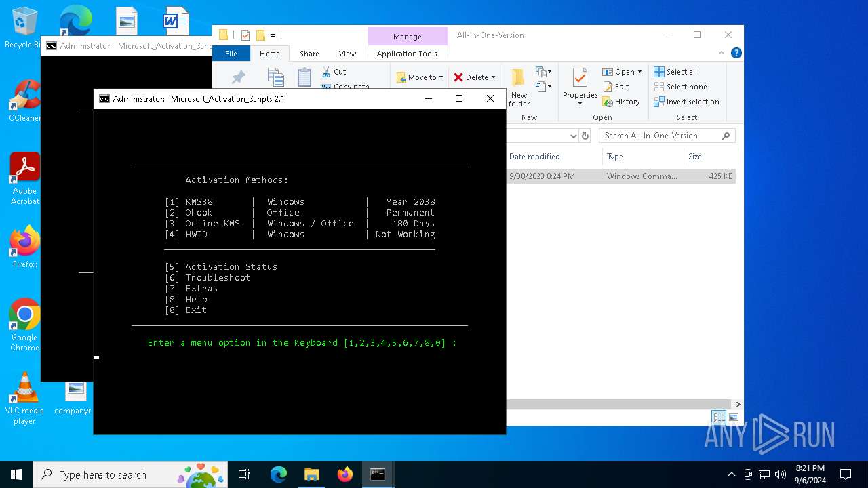The width and height of the screenshot is (868, 488).
Task: Click the taskbar clock showing 8:21 PM
Action: (x=810, y=474)
